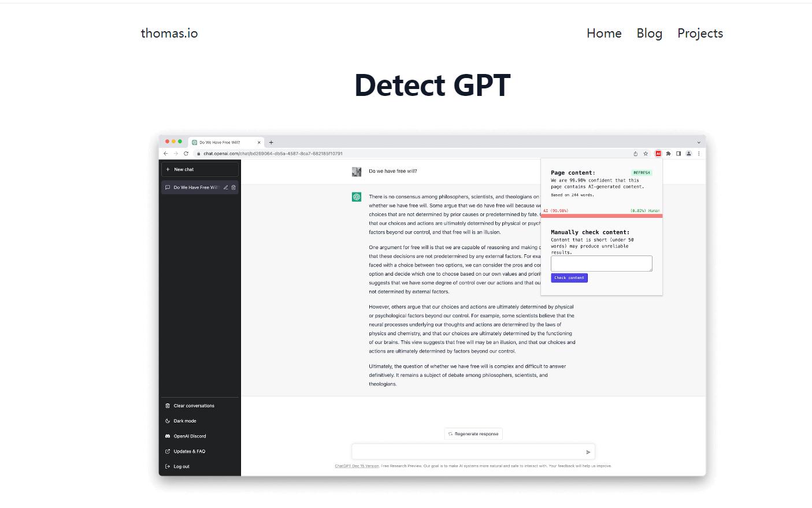
Task: Click the 'Page content:' heading in the popup
Action: click(x=573, y=173)
